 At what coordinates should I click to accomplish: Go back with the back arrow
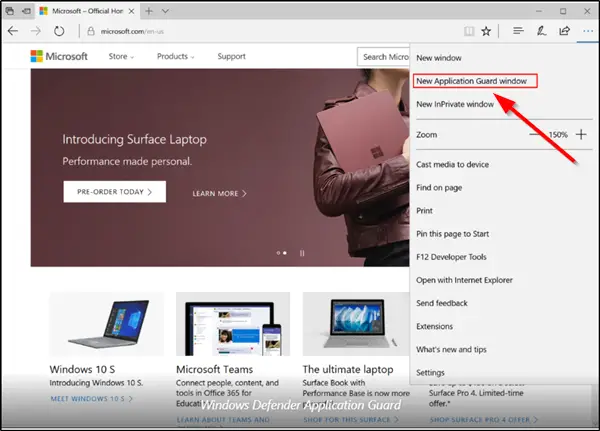click(x=13, y=31)
